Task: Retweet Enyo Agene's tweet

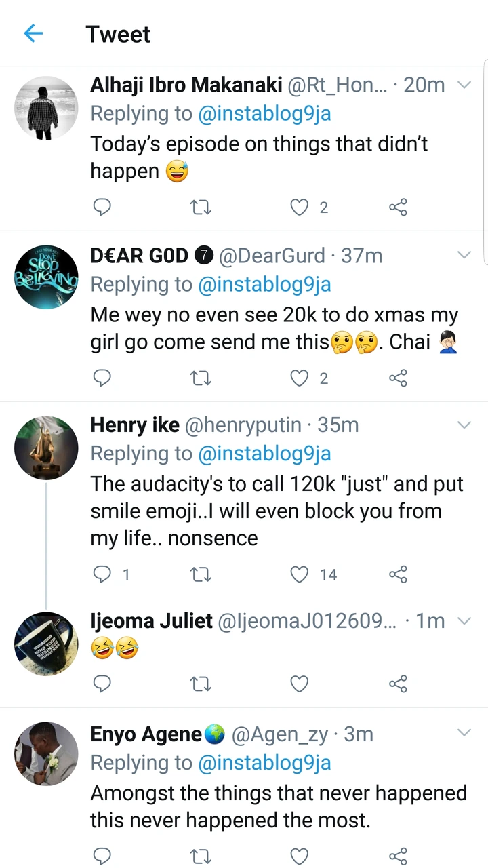Action: (200, 856)
